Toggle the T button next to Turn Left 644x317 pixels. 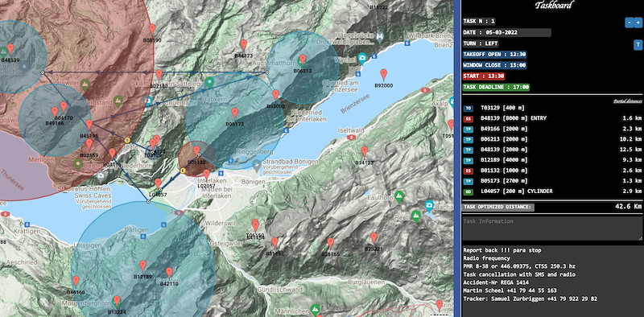[x=638, y=45]
